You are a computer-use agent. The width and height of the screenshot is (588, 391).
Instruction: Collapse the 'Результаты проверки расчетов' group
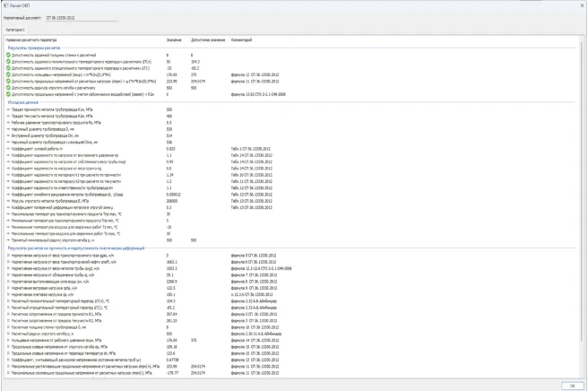coord(45,48)
